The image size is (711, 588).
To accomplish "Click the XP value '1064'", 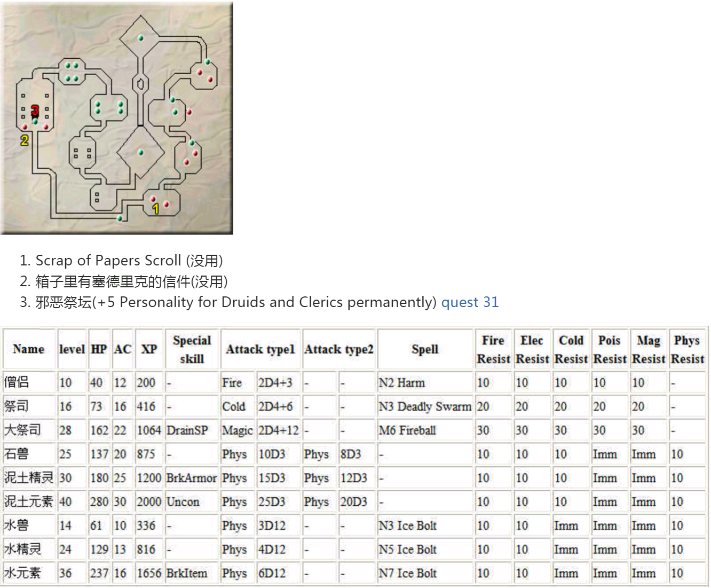I will coord(149,430).
